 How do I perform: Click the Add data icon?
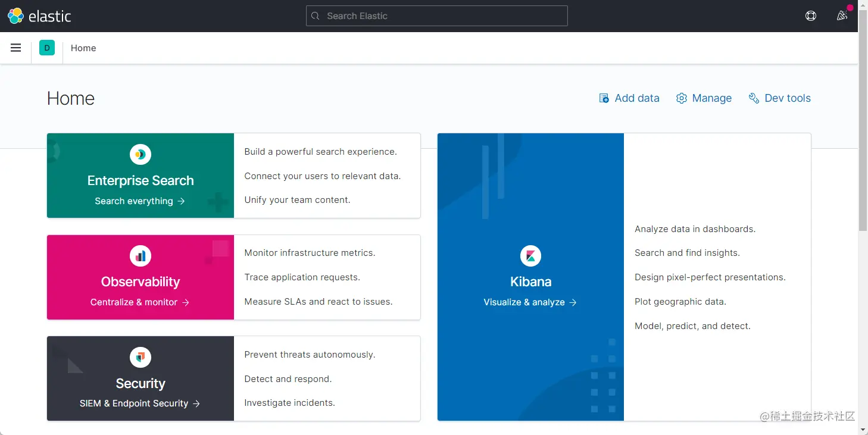tap(604, 98)
